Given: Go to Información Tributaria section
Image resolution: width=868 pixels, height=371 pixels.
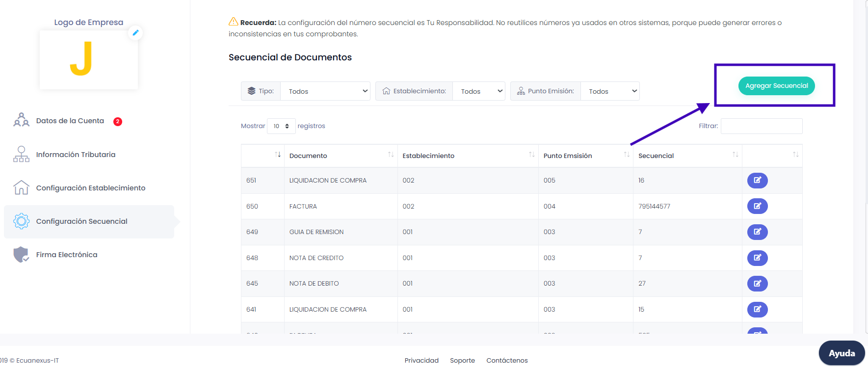Looking at the screenshot, I should coord(76,155).
